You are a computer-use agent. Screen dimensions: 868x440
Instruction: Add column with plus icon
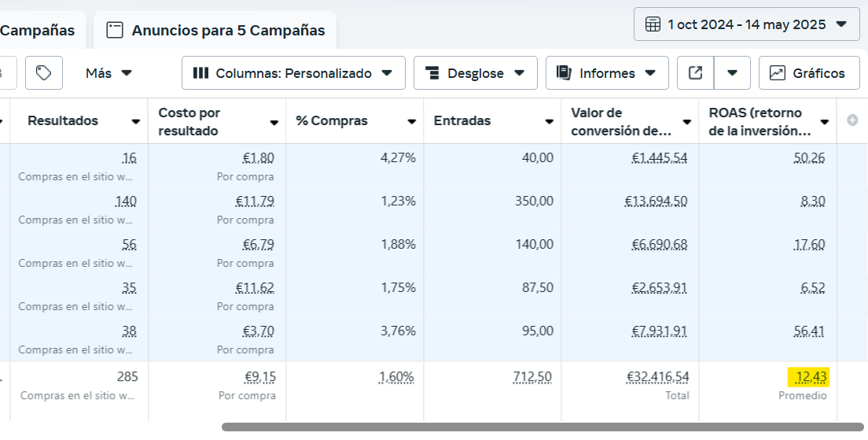(852, 120)
